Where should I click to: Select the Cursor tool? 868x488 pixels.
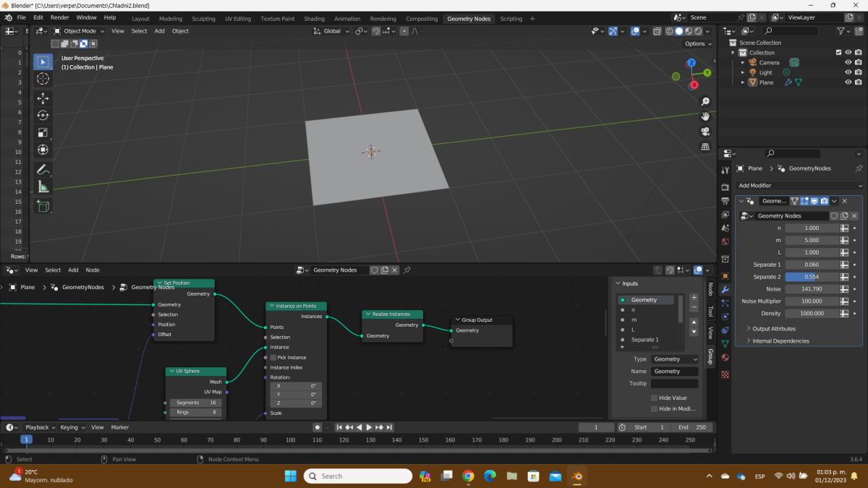click(43, 79)
